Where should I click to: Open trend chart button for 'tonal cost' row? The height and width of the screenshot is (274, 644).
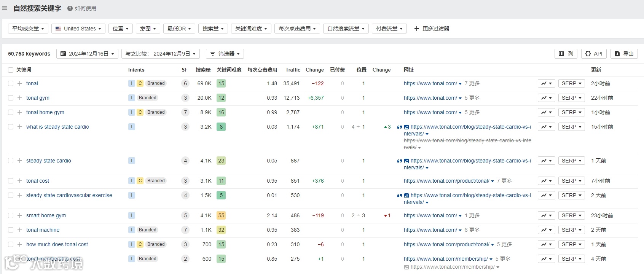pos(547,181)
